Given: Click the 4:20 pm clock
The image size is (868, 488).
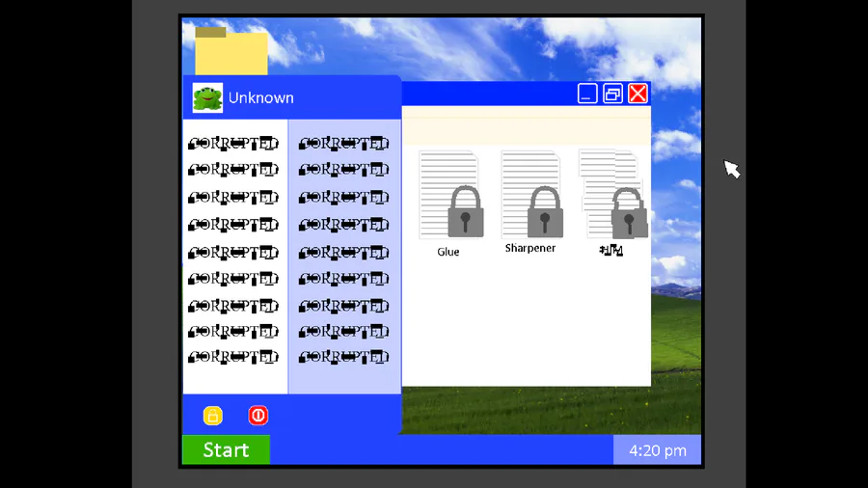Looking at the screenshot, I should (657, 450).
